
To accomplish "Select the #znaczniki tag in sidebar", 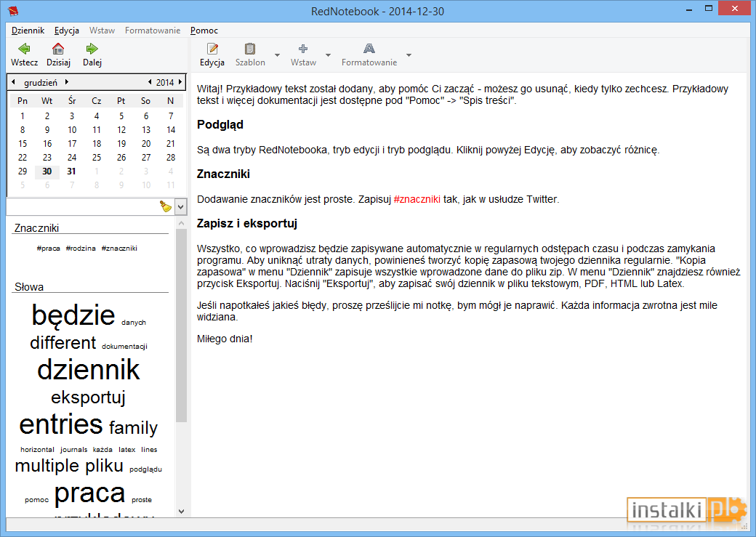I will coord(119,249).
